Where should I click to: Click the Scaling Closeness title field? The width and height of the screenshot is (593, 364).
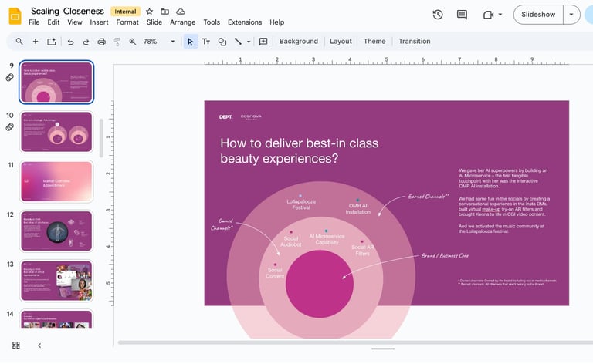click(67, 12)
